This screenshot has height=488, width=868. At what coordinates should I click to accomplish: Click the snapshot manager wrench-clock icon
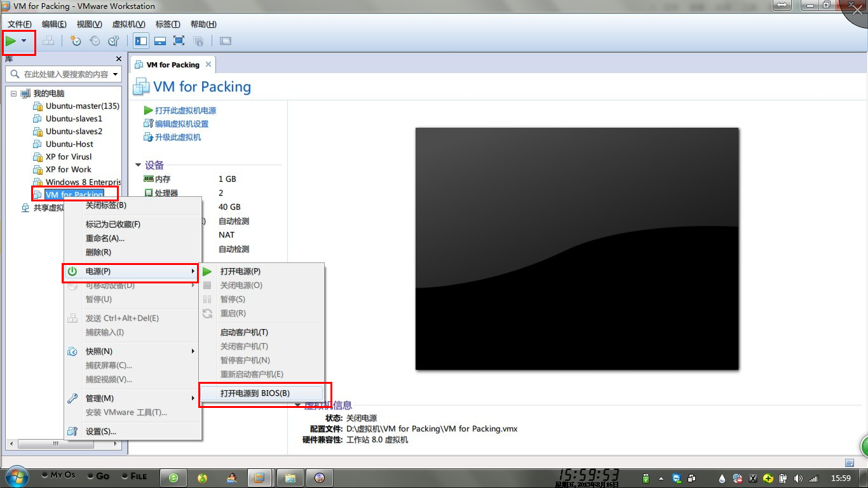pos(114,41)
